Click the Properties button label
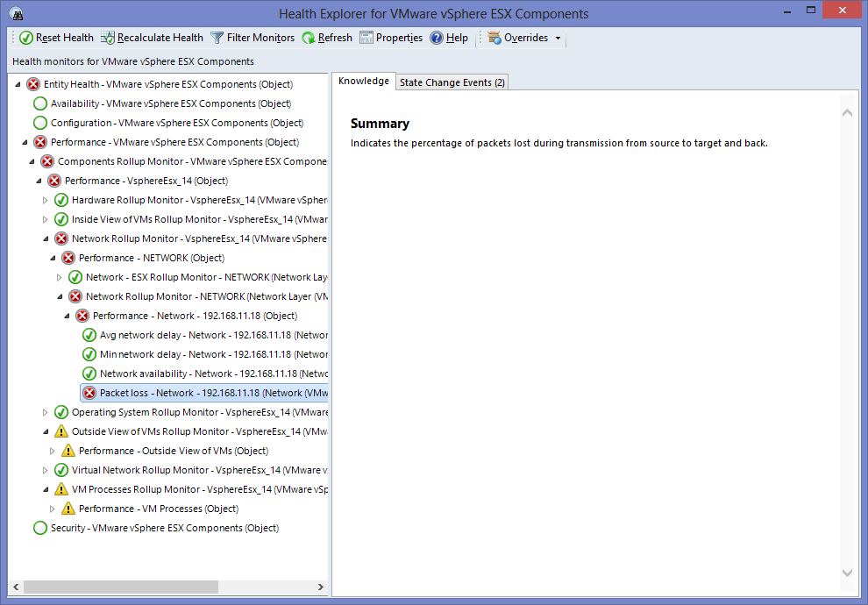This screenshot has height=605, width=868. [399, 38]
